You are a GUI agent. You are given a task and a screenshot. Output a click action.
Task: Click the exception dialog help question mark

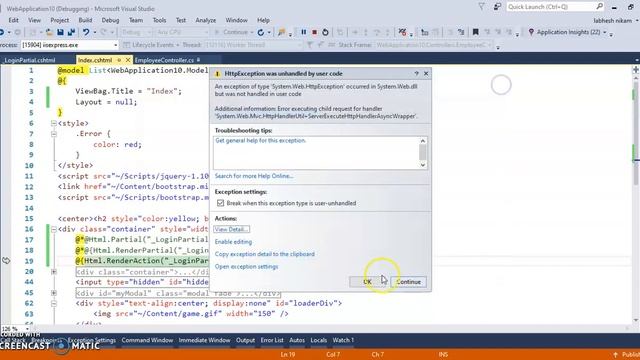tap(416, 73)
